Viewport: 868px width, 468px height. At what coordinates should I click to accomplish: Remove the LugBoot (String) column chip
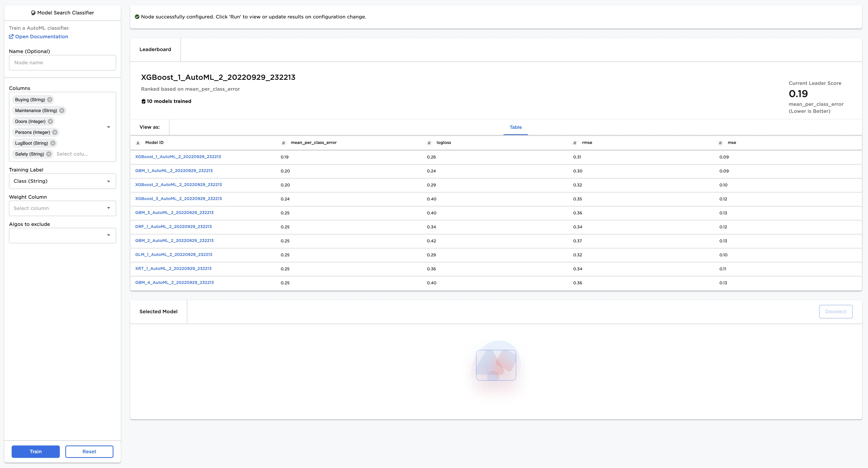pos(53,143)
